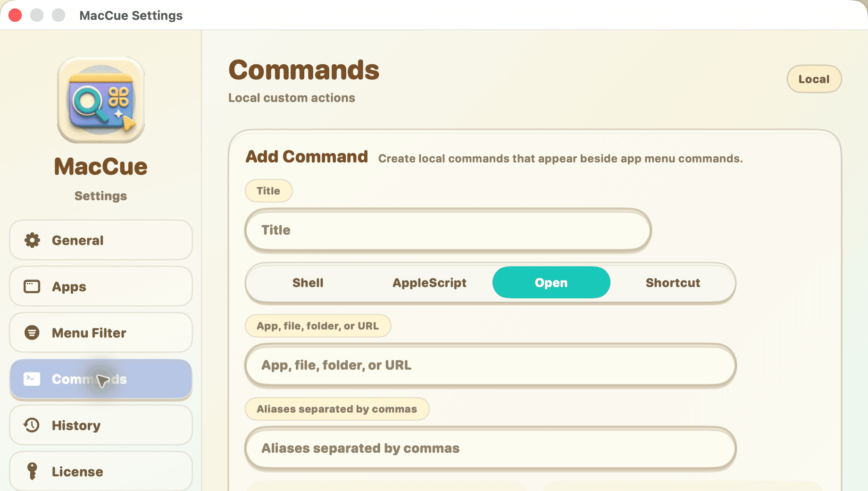Viewport: 868px width, 491px height.
Task: Click the Menu Filter icon
Action: (32, 332)
